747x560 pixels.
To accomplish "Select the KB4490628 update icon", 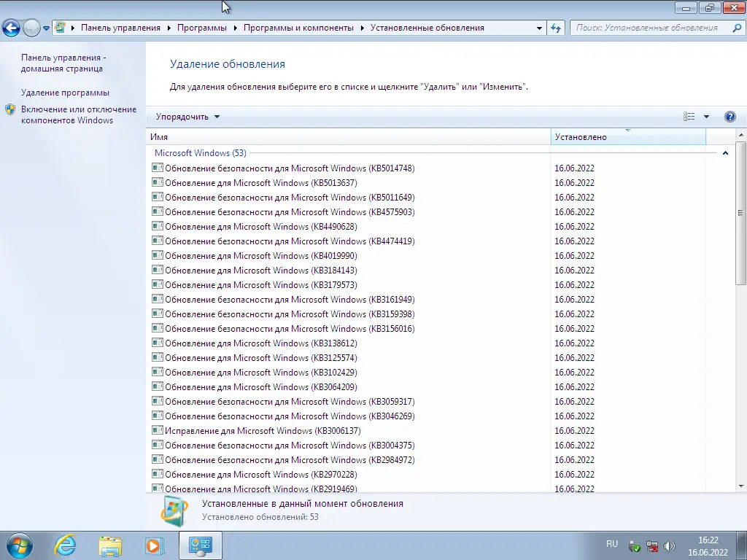I will coord(158,226).
